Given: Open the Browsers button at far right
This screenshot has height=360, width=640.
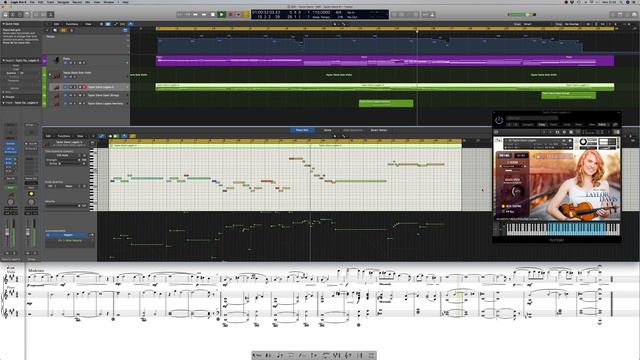Looking at the screenshot, I should tap(635, 14).
